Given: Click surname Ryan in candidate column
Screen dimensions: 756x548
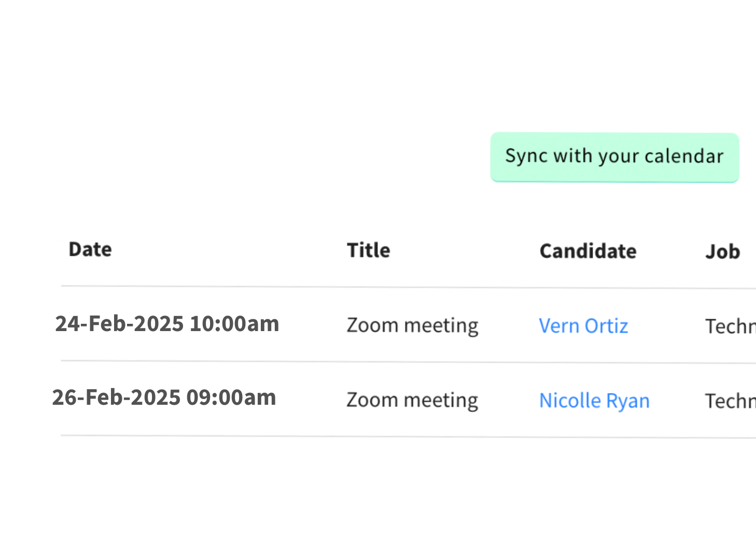Looking at the screenshot, I should (627, 401).
